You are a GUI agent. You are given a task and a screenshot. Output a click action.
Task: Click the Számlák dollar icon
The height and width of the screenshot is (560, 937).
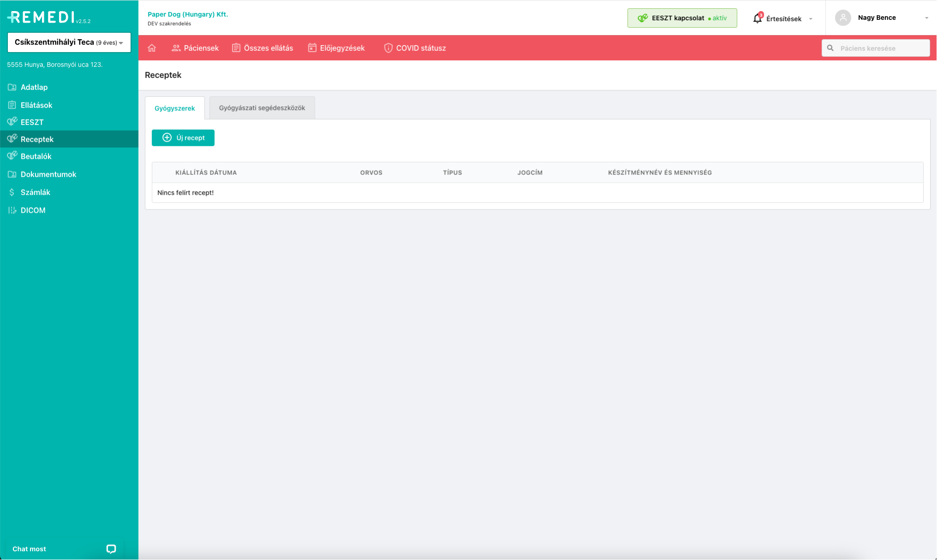(x=12, y=192)
